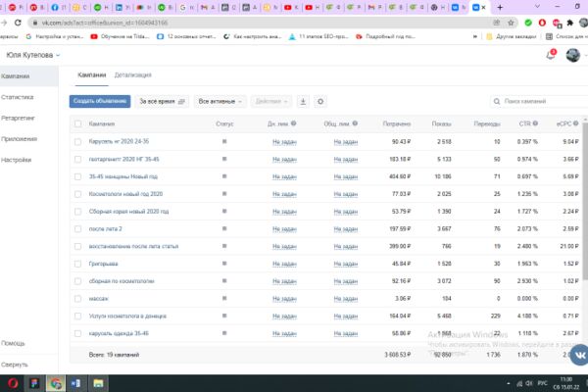Show info tooltip next to eCPC column
The height and width of the screenshot is (392, 588).
(575, 123)
